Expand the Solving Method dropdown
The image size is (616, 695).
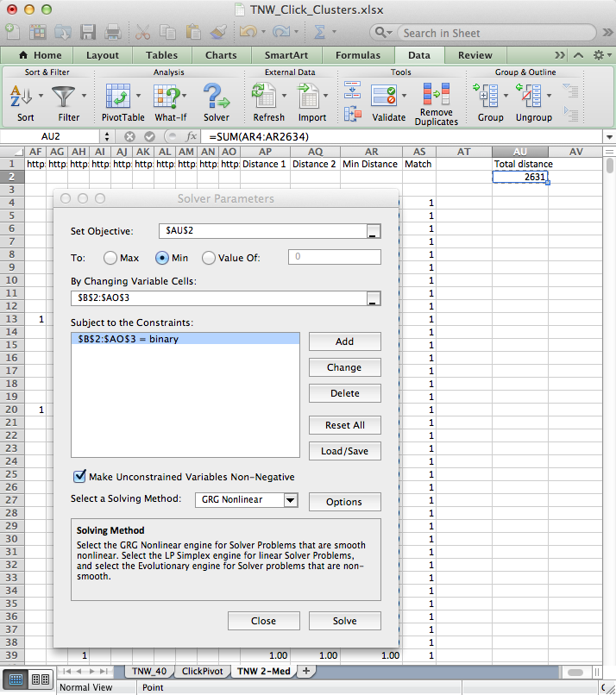pyautogui.click(x=290, y=500)
